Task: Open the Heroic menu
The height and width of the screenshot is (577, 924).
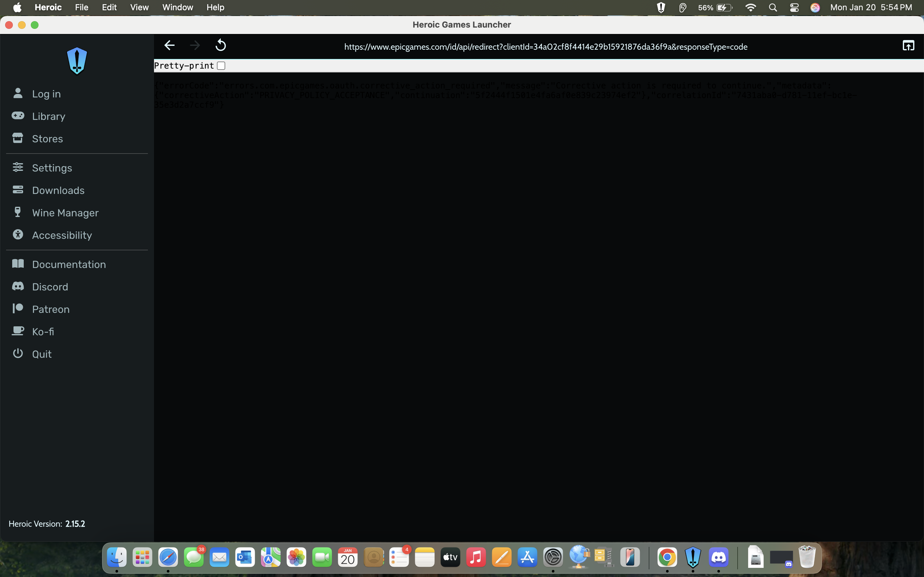Action: pyautogui.click(x=48, y=7)
